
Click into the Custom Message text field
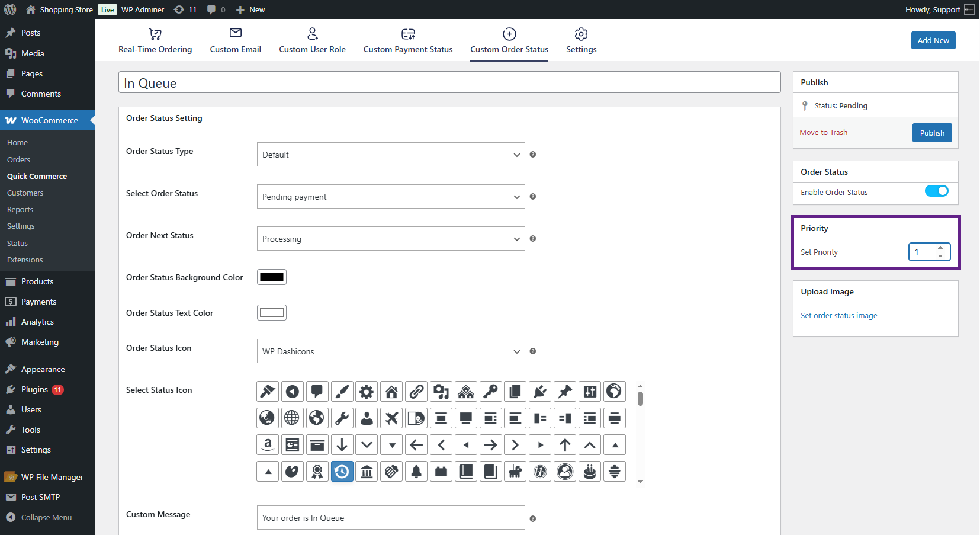pos(391,518)
